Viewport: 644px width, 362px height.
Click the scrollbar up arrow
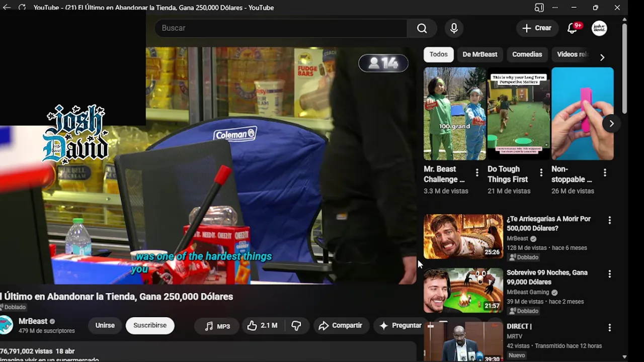click(x=624, y=20)
